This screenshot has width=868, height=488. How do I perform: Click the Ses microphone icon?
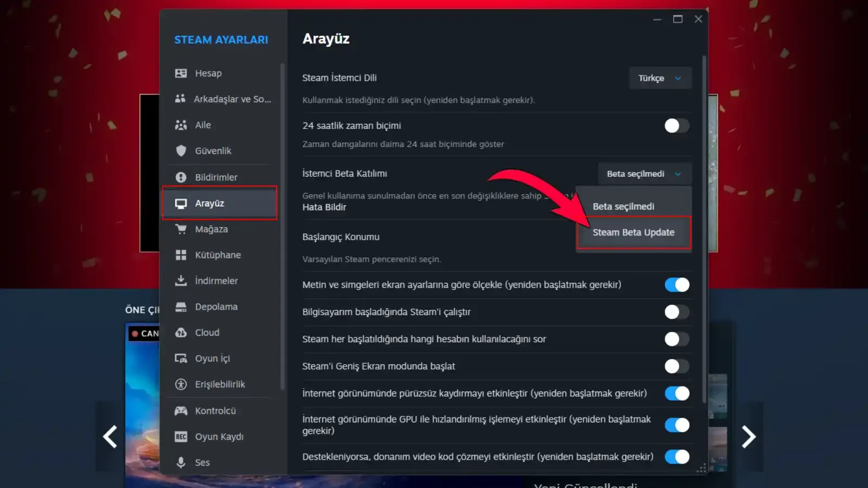181,462
